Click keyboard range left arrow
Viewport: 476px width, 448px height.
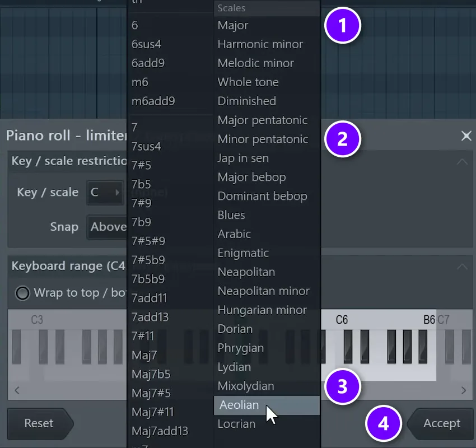click(x=17, y=390)
